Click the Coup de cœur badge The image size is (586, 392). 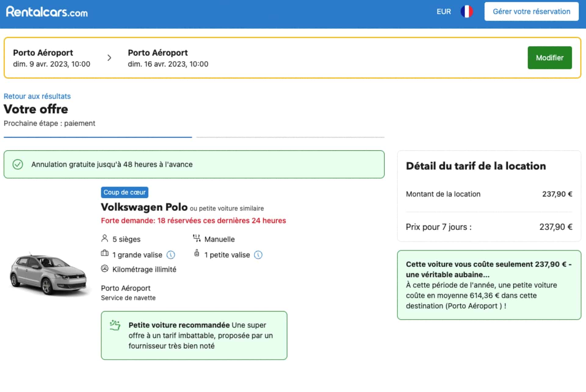[125, 192]
